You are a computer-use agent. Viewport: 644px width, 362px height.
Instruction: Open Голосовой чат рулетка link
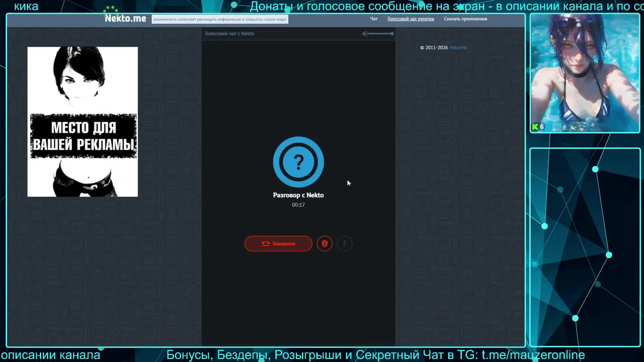click(411, 19)
